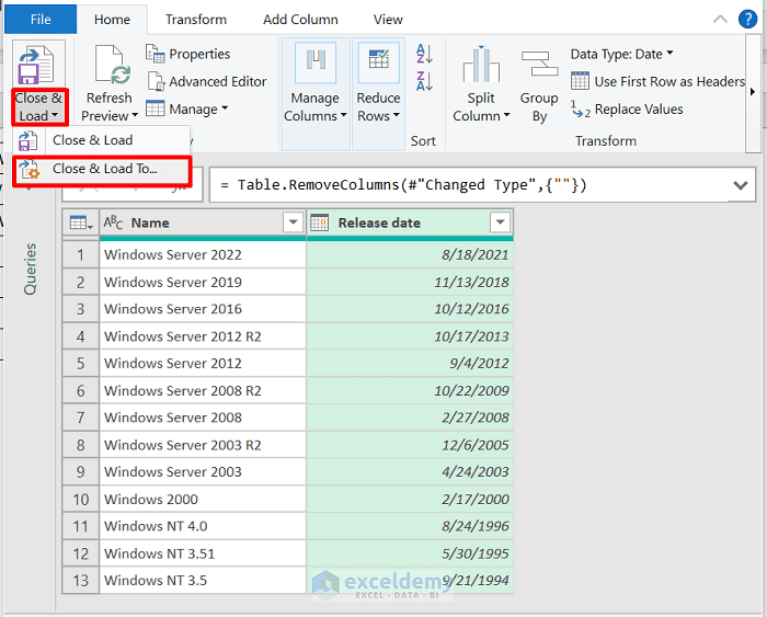Collapse the ribbon with the caret icon
Viewport: 767px width, 617px height.
[720, 19]
